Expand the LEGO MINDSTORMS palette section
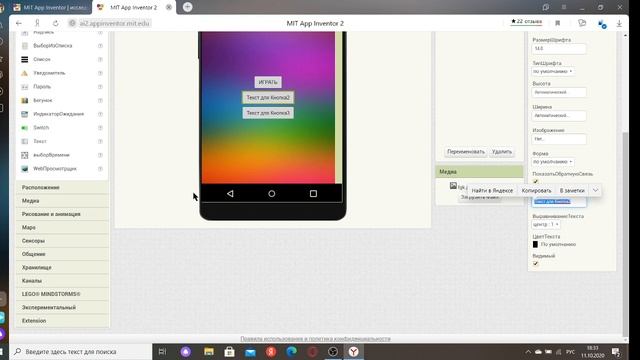Image resolution: width=640 pixels, height=360 pixels. pyautogui.click(x=62, y=294)
